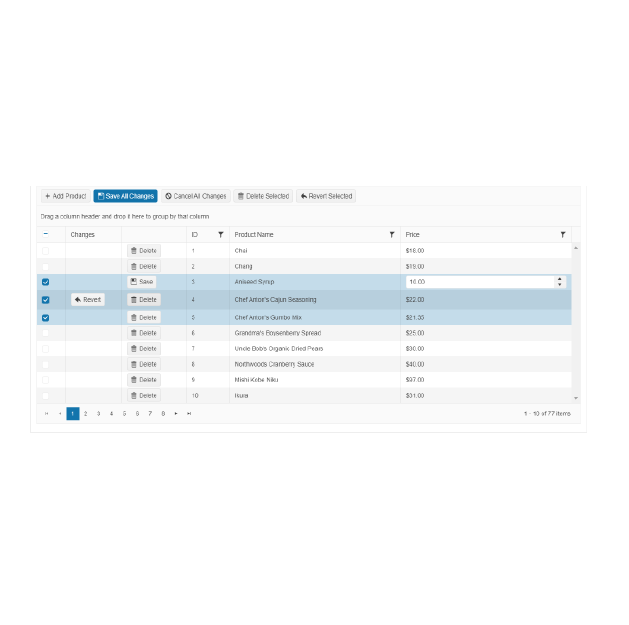Uncheck Chef Anton's Gumbo Mix checkbox
This screenshot has height=625, width=629.
(46, 318)
